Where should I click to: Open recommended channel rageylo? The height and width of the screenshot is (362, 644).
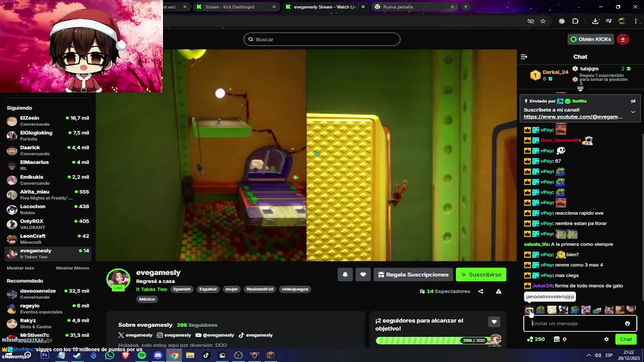(48, 308)
